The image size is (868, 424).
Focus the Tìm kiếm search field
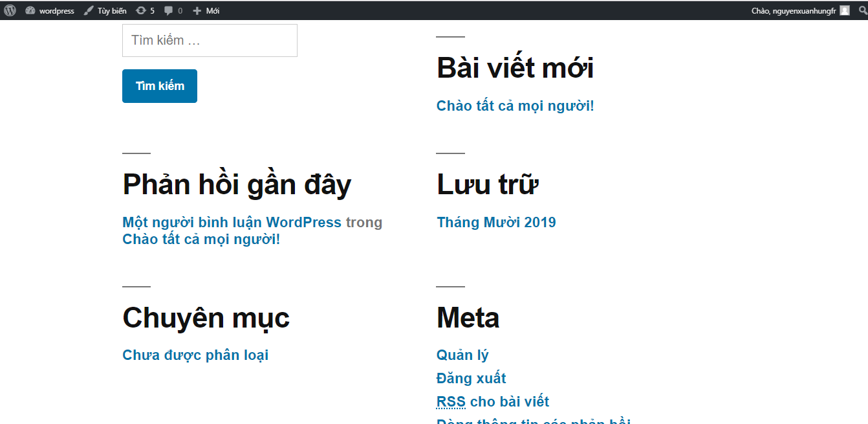pos(210,40)
